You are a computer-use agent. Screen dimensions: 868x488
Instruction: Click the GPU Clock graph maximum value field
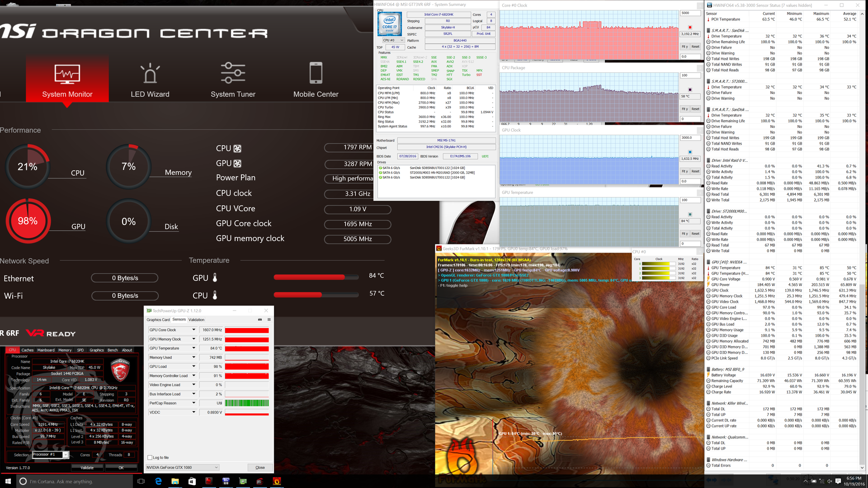pyautogui.click(x=690, y=138)
